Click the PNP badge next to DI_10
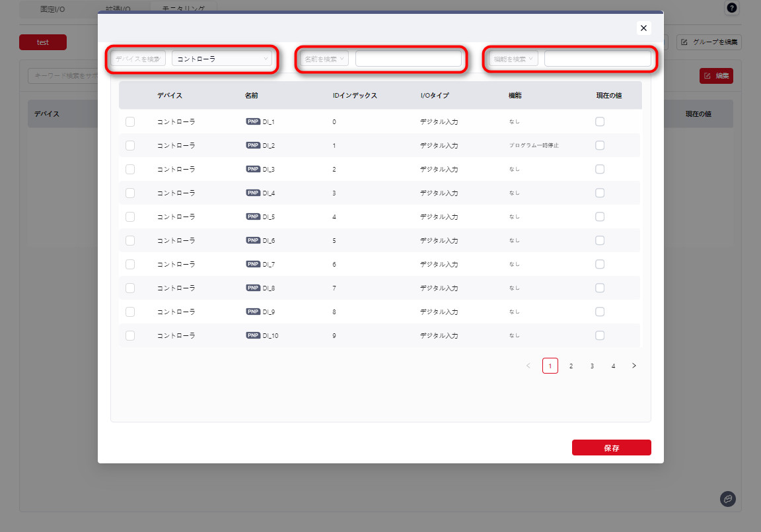761x532 pixels. (253, 335)
